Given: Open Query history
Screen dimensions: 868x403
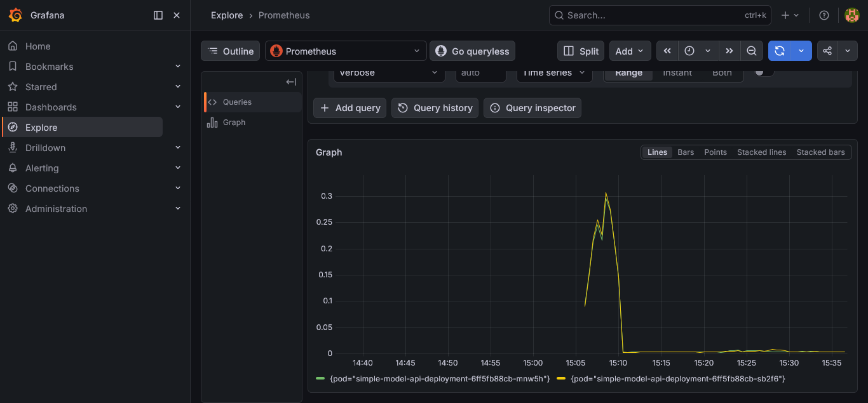Looking at the screenshot, I should click(435, 108).
